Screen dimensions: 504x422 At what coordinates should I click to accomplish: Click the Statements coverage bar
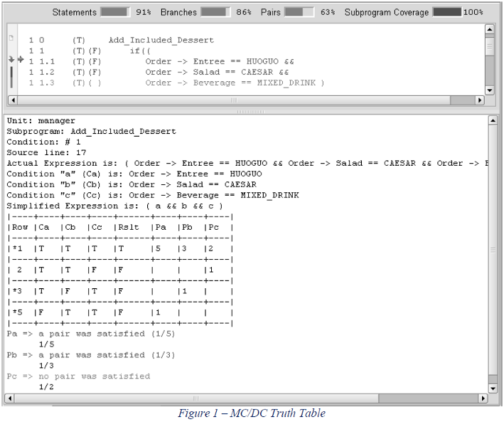tap(115, 12)
